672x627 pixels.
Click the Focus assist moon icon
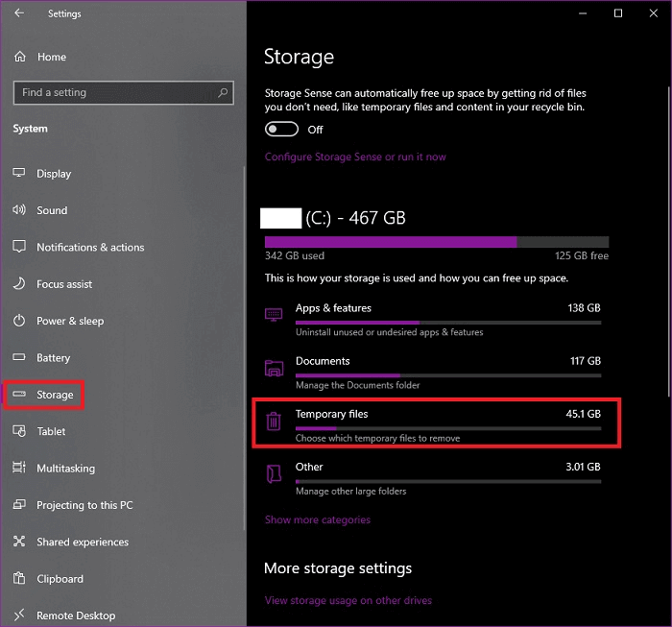tap(19, 284)
